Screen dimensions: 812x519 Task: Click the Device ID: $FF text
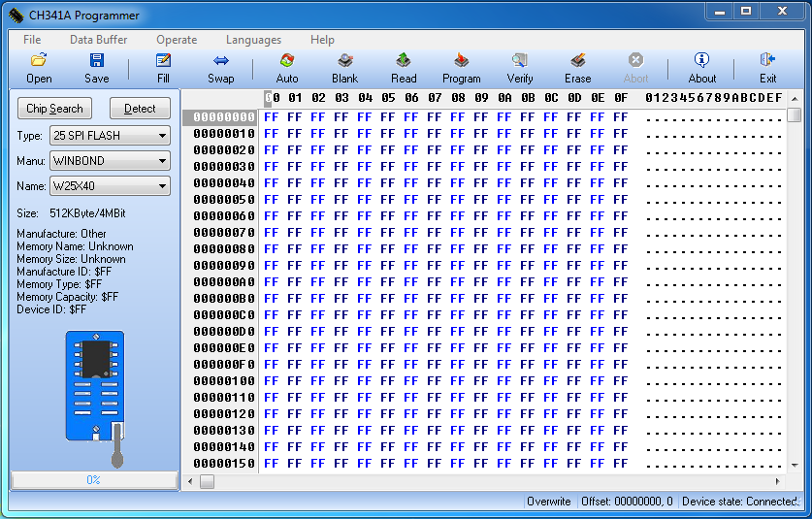(x=51, y=309)
